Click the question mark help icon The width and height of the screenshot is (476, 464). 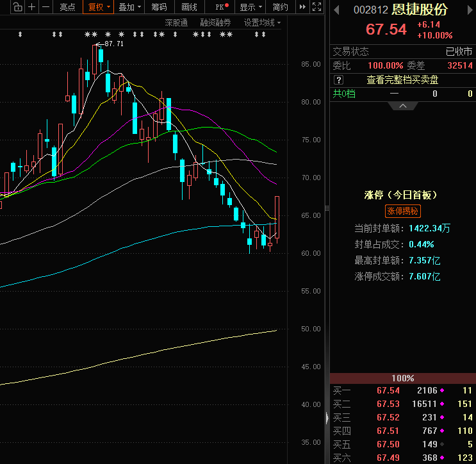coord(338,80)
